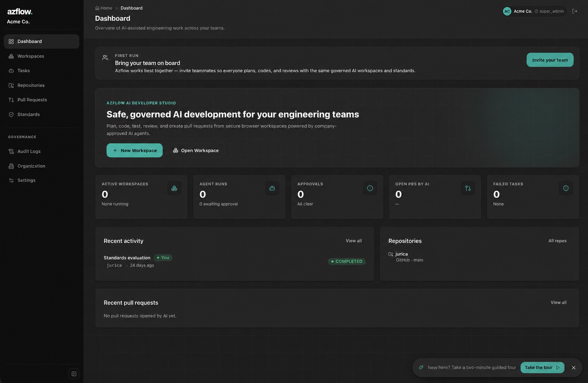
Task: Create a New Workspace
Action: [x=134, y=150]
